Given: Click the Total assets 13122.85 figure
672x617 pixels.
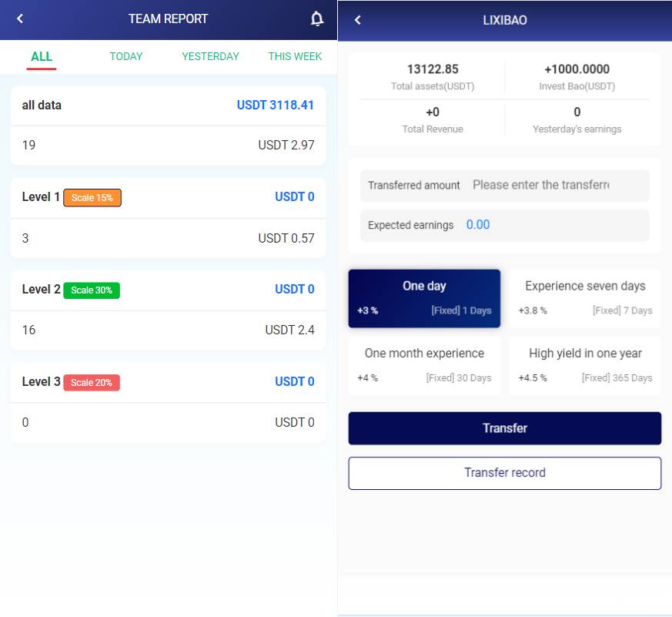Looking at the screenshot, I should (x=433, y=69).
